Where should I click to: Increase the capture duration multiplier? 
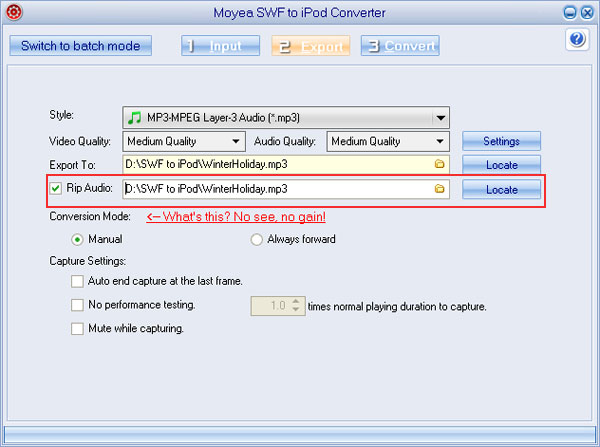tap(296, 302)
